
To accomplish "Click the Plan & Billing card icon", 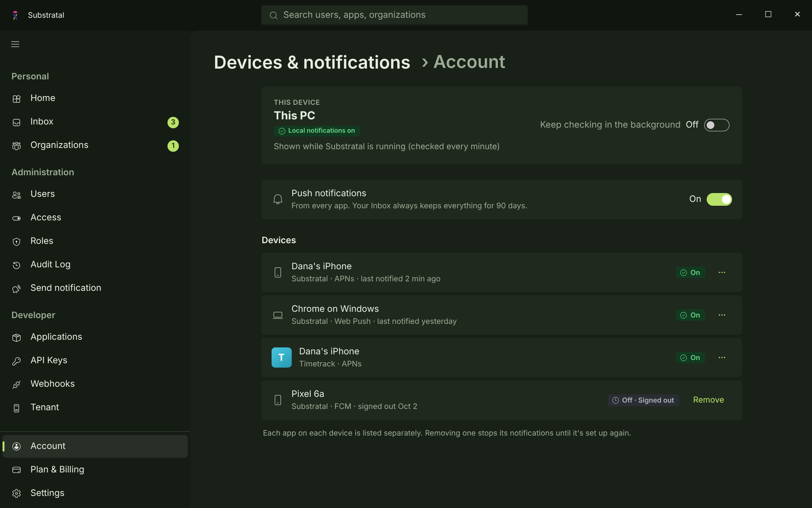I will [16, 470].
